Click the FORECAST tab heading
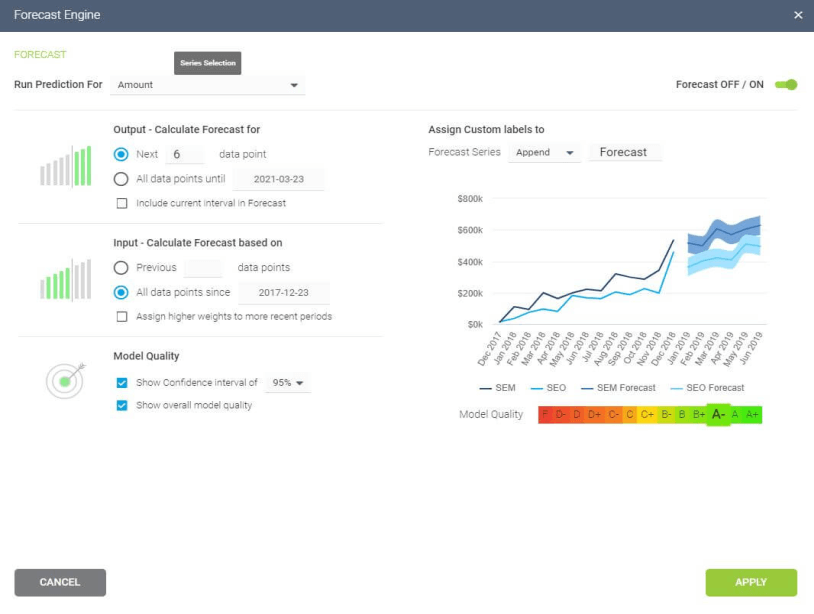This screenshot has height=614, width=814. (40, 55)
